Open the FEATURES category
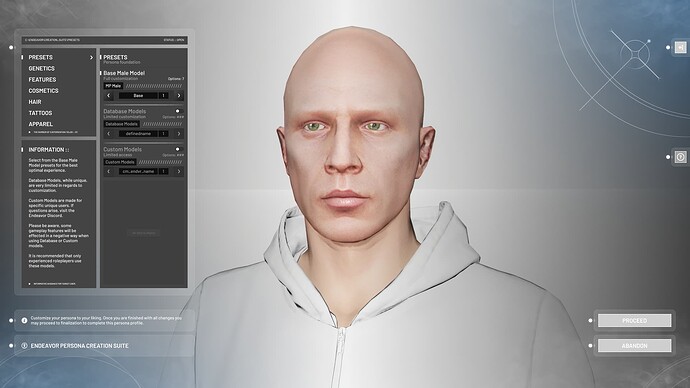 (x=42, y=80)
